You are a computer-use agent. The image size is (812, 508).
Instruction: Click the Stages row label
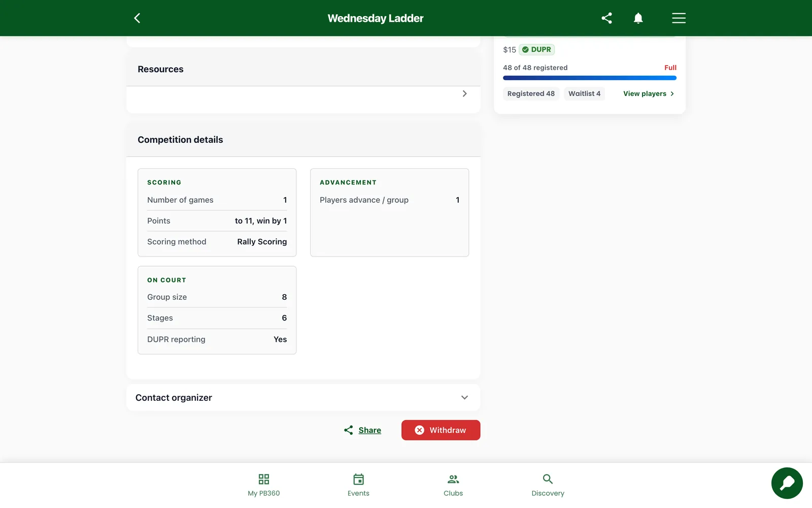click(x=160, y=318)
